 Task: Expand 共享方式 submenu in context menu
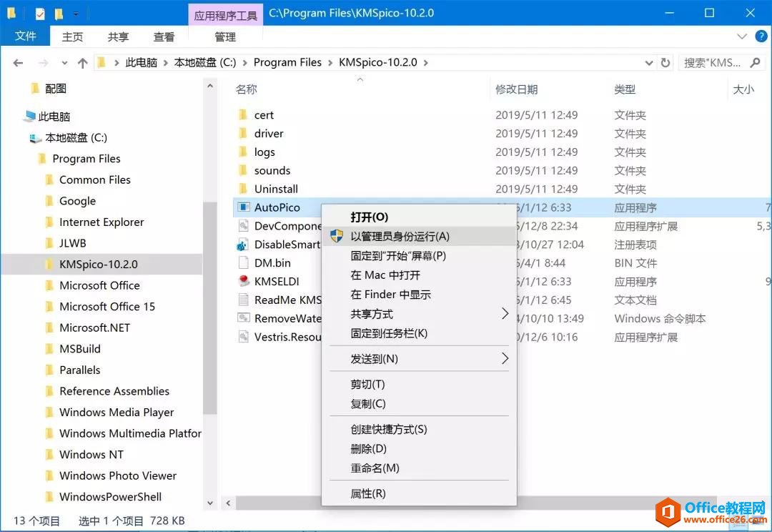505,314
